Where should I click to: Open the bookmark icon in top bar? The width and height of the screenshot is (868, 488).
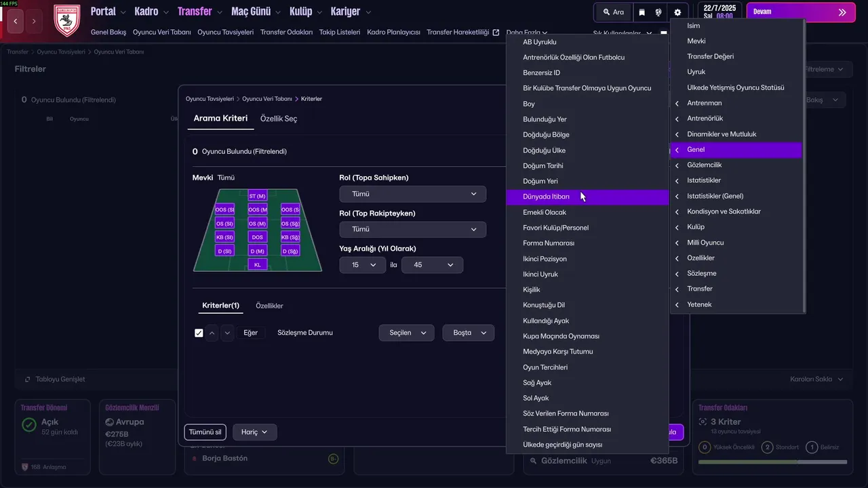pos(642,12)
